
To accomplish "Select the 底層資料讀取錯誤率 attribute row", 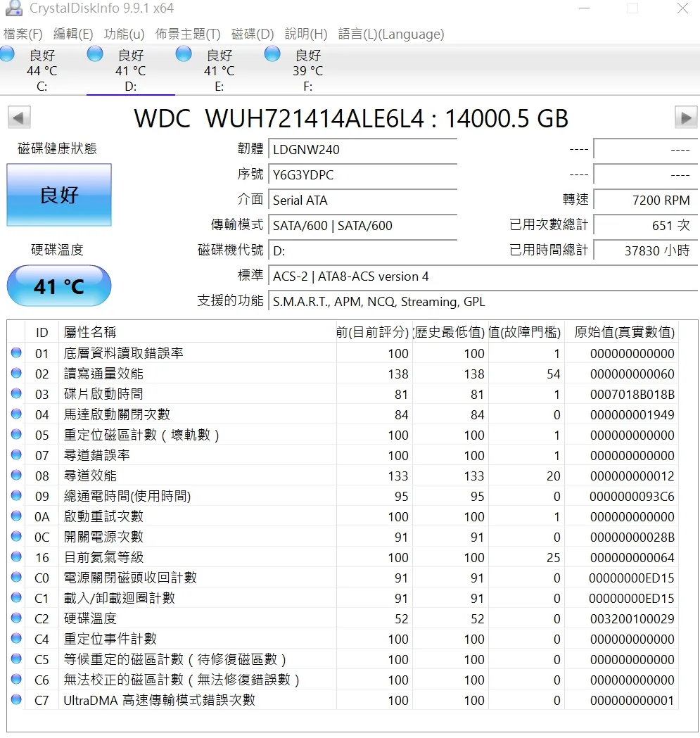I will [x=343, y=353].
